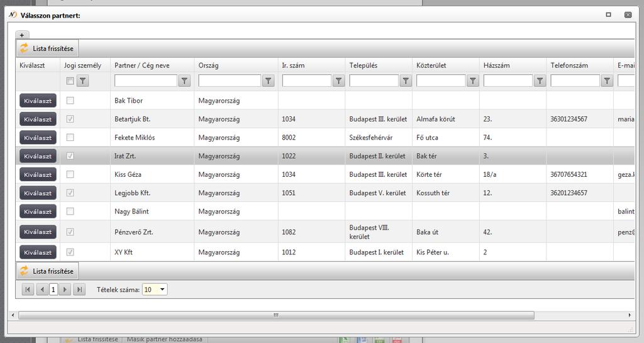The image size is (644, 343).
Task: Focus Ir. szám filter input field
Action: 306,81
